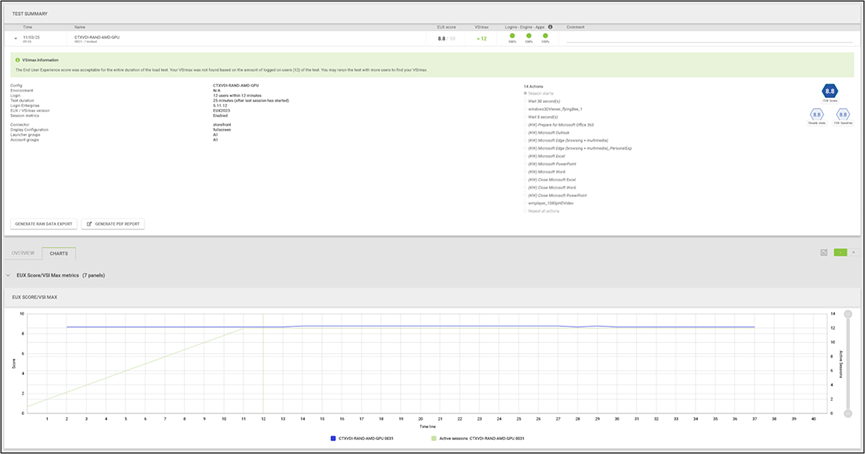865x454 pixels.
Task: Click the 11/03/25 date cell
Action: point(31,38)
